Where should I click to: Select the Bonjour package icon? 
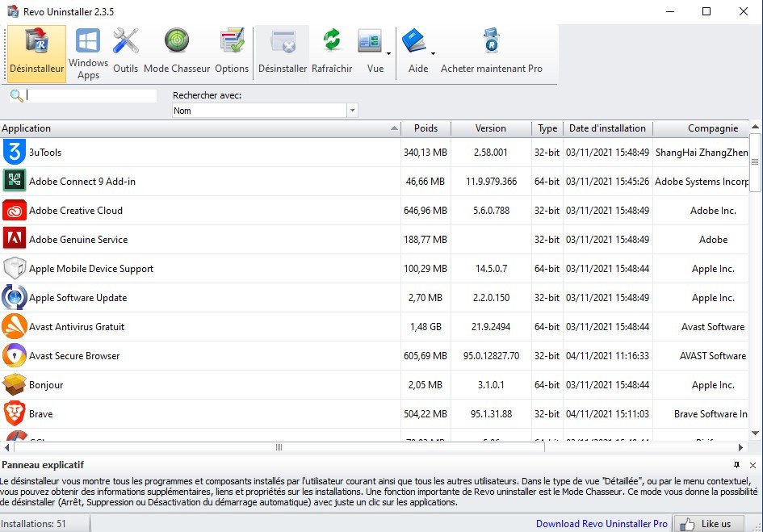[x=14, y=384]
